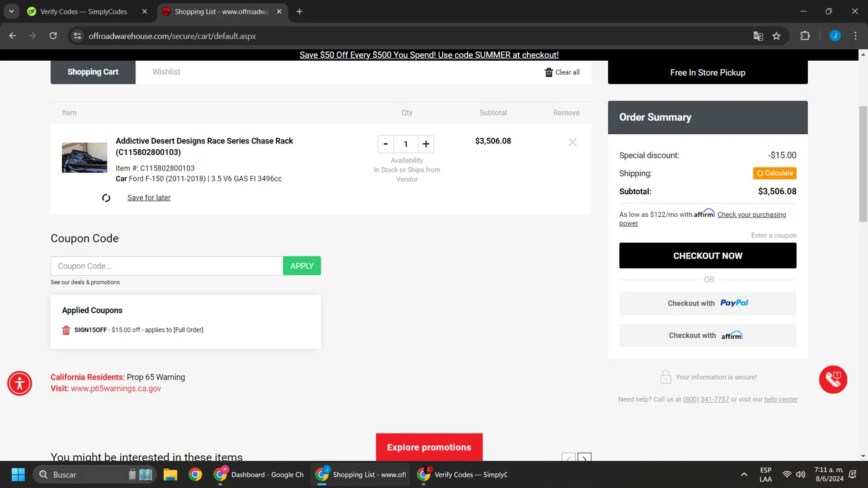Open accessibility options widget
The image size is (868, 488).
[x=20, y=383]
